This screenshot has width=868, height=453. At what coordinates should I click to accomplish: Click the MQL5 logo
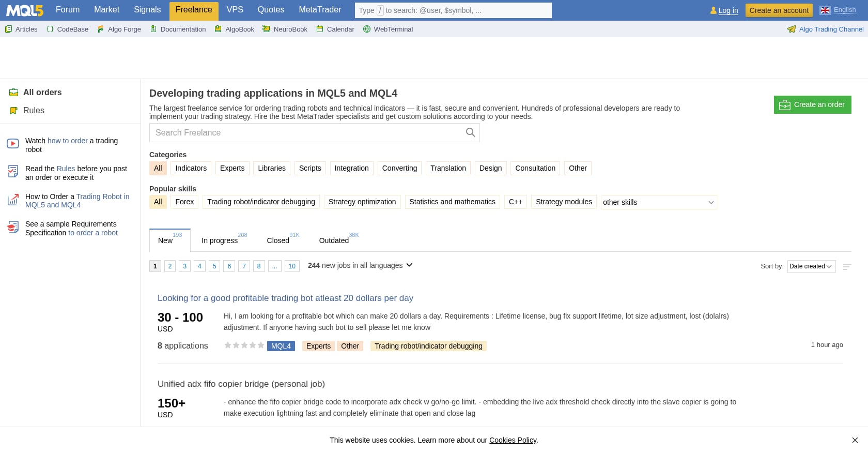(x=25, y=10)
